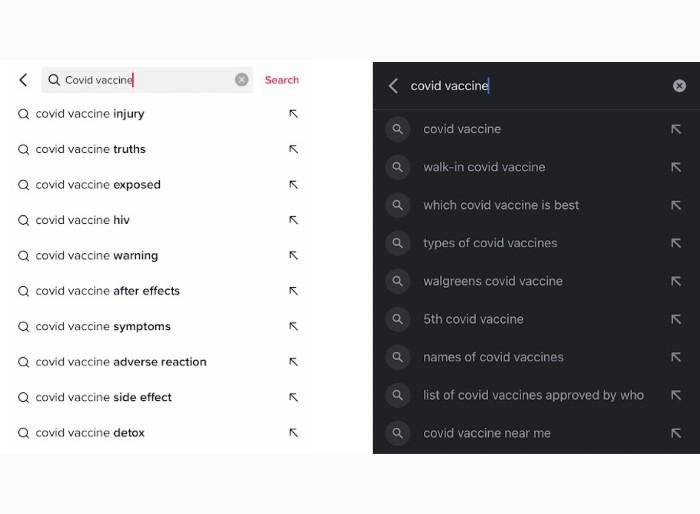Tap the arrow icon next to 'types of covid vaccines'
The height and width of the screenshot is (514, 700).
pos(676,243)
